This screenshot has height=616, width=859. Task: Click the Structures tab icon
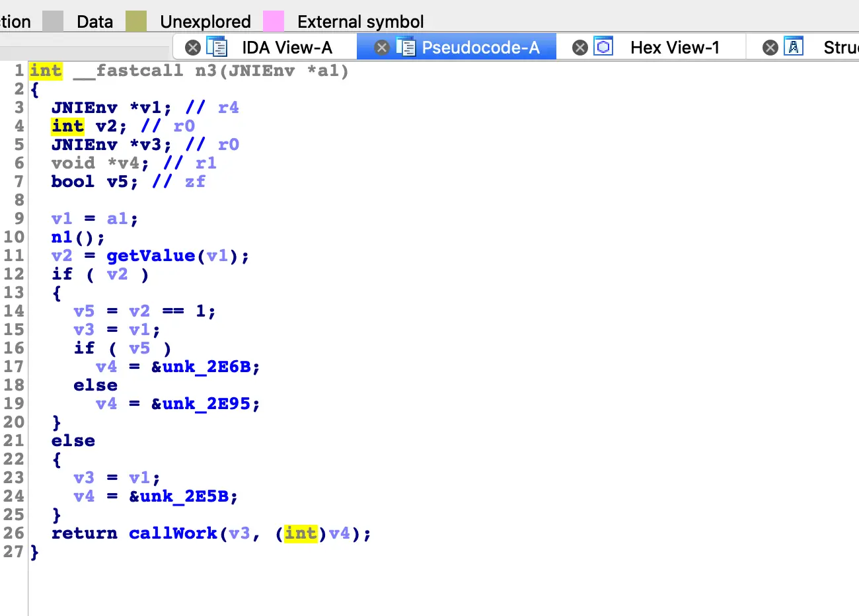794,47
